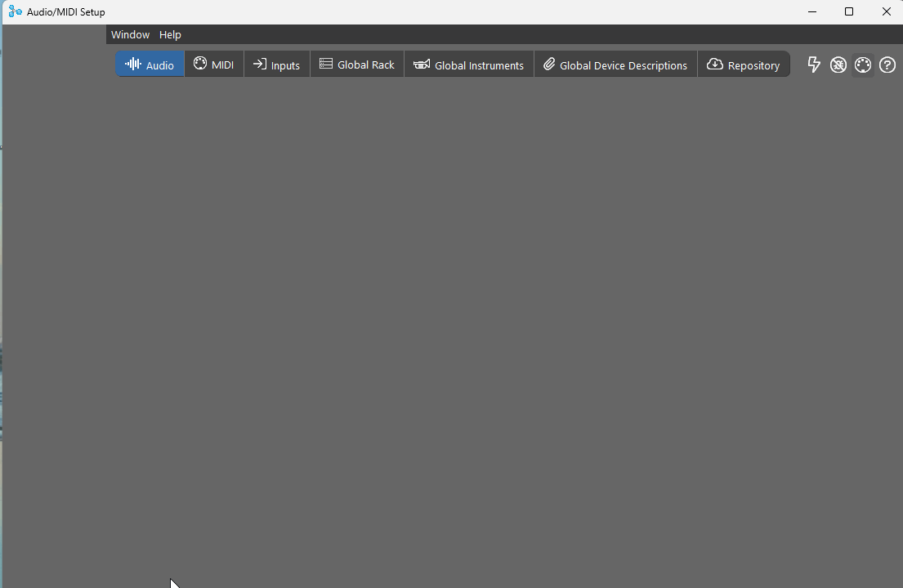Image resolution: width=903 pixels, height=588 pixels.
Task: Switch to the Audio tab
Action: pyautogui.click(x=150, y=65)
